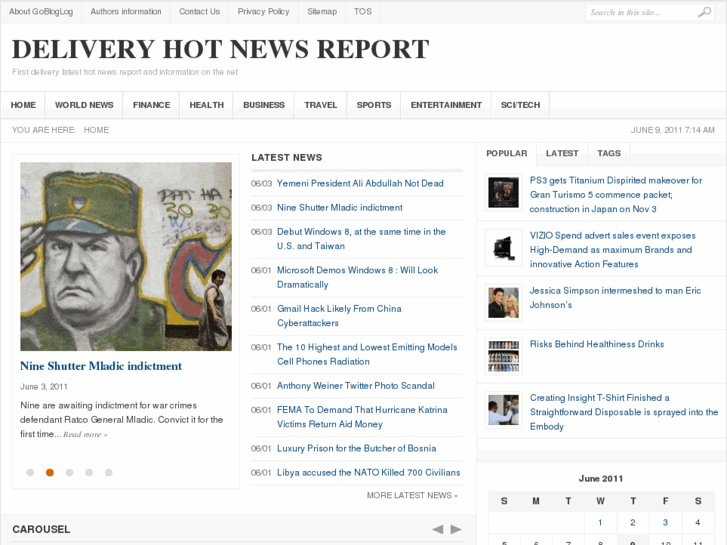Click the search magnifier icon
The width and height of the screenshot is (727, 545).
[704, 12]
